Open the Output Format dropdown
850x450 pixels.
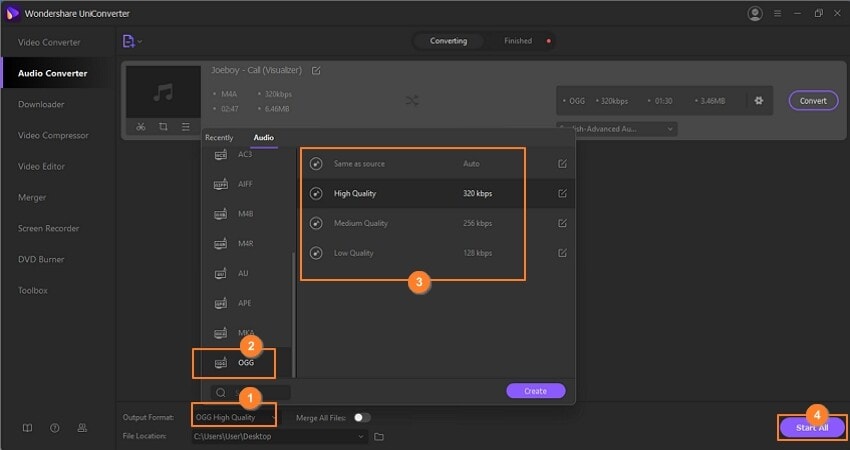tap(235, 417)
